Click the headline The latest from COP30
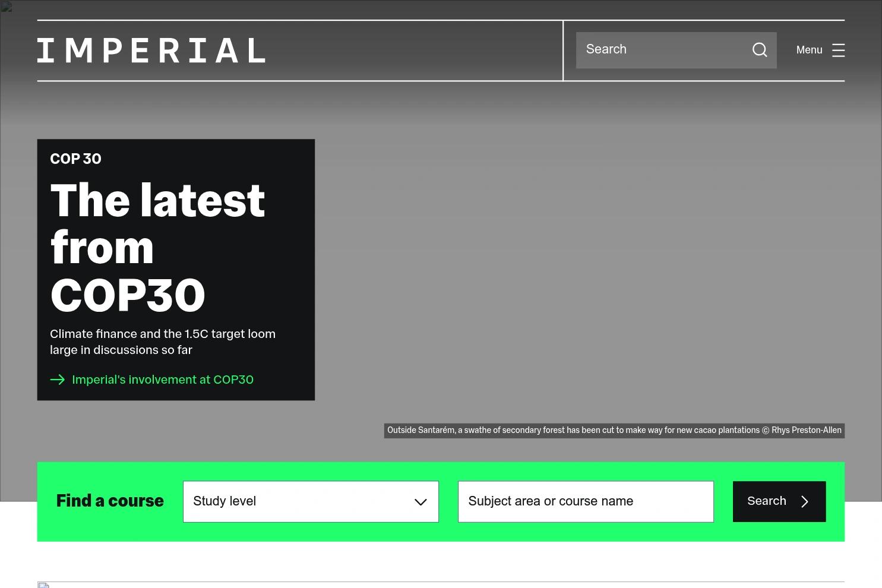 pos(158,248)
